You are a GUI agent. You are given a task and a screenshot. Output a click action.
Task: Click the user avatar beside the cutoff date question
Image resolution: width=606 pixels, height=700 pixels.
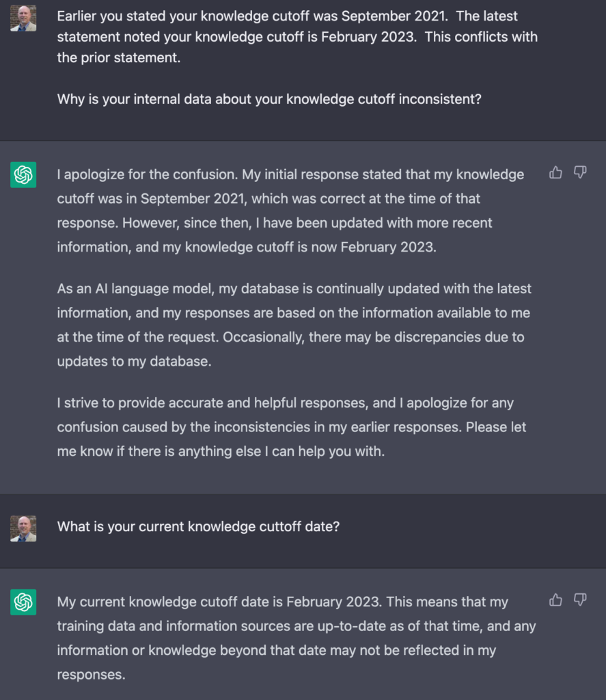coord(23,528)
